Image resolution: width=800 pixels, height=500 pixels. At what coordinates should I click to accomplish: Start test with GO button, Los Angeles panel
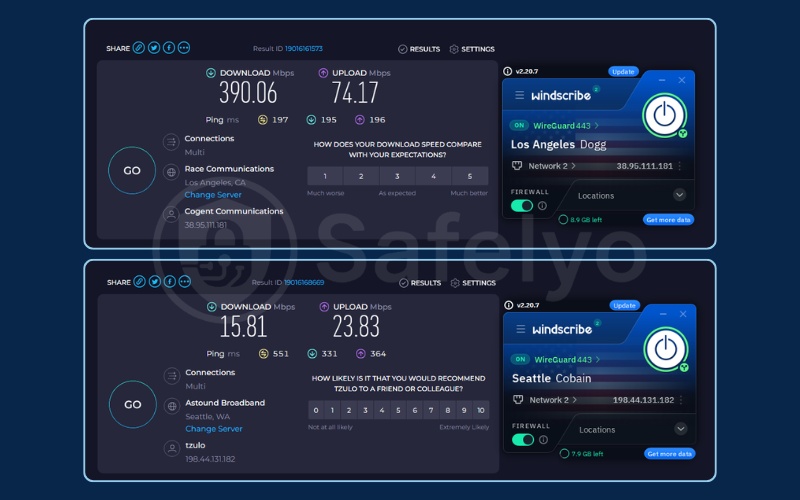[x=132, y=170]
